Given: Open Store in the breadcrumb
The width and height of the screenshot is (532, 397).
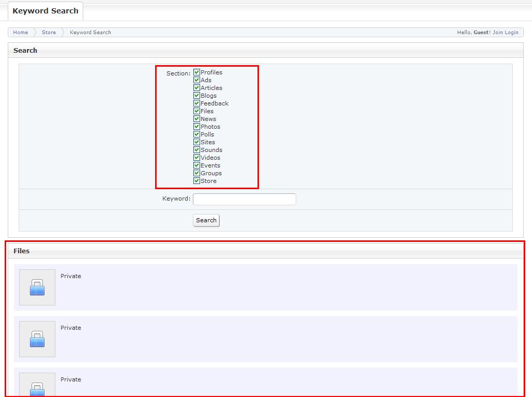Looking at the screenshot, I should tap(49, 32).
